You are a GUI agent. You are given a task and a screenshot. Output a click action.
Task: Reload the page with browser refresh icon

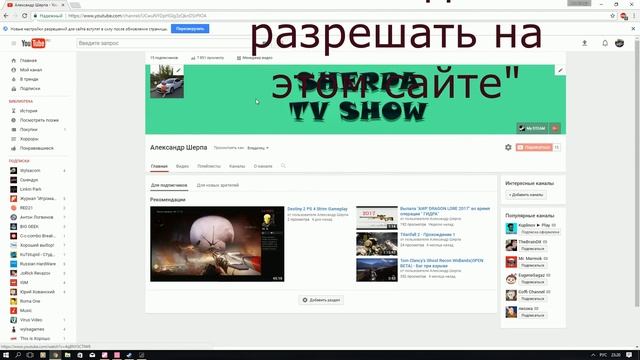[x=24, y=16]
